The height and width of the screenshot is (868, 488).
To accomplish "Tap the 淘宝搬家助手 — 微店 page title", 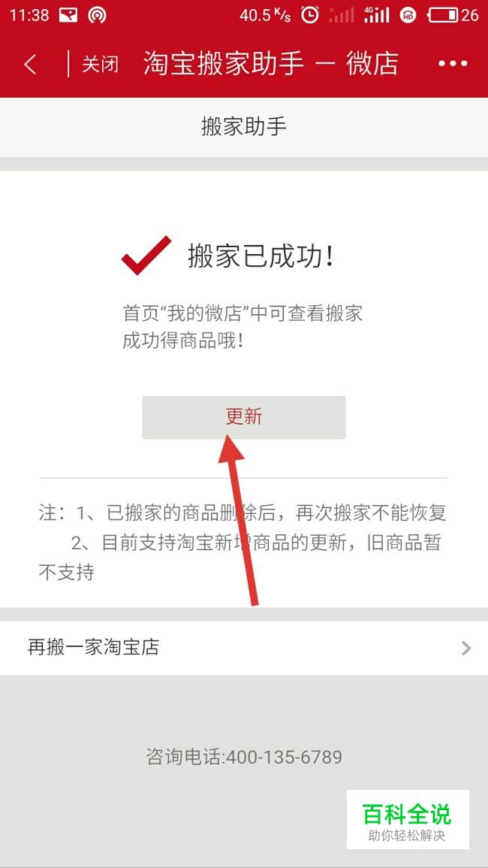I will click(x=270, y=64).
